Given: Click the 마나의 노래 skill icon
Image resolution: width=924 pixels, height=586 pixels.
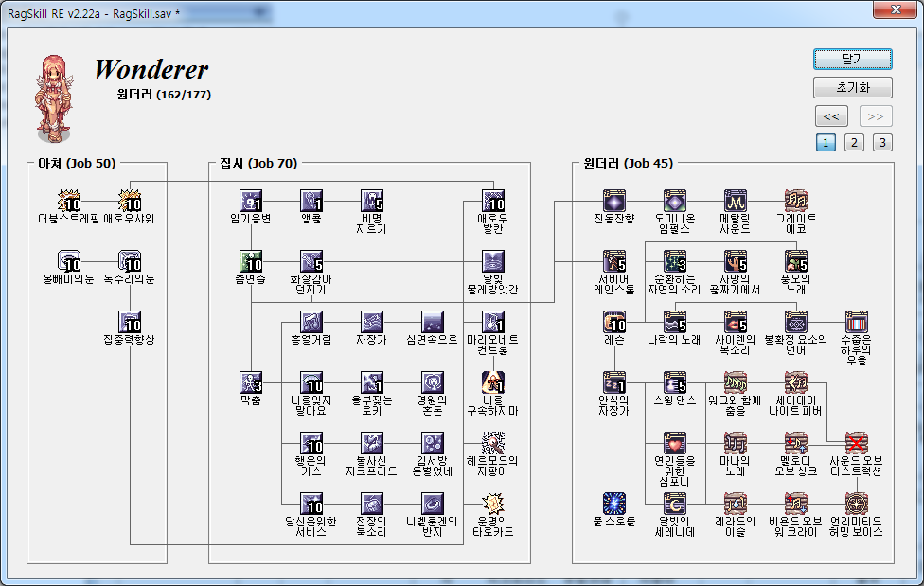Looking at the screenshot, I should point(736,443).
